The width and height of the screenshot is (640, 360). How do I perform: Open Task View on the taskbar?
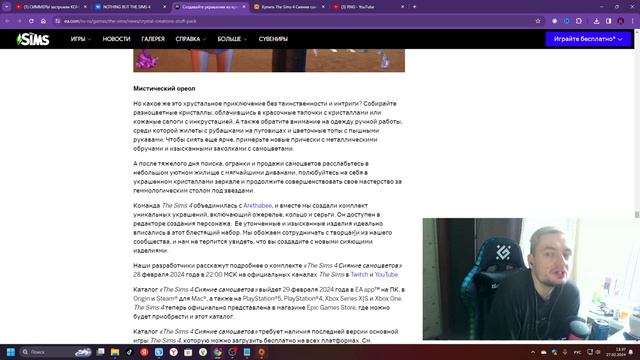pos(100,352)
